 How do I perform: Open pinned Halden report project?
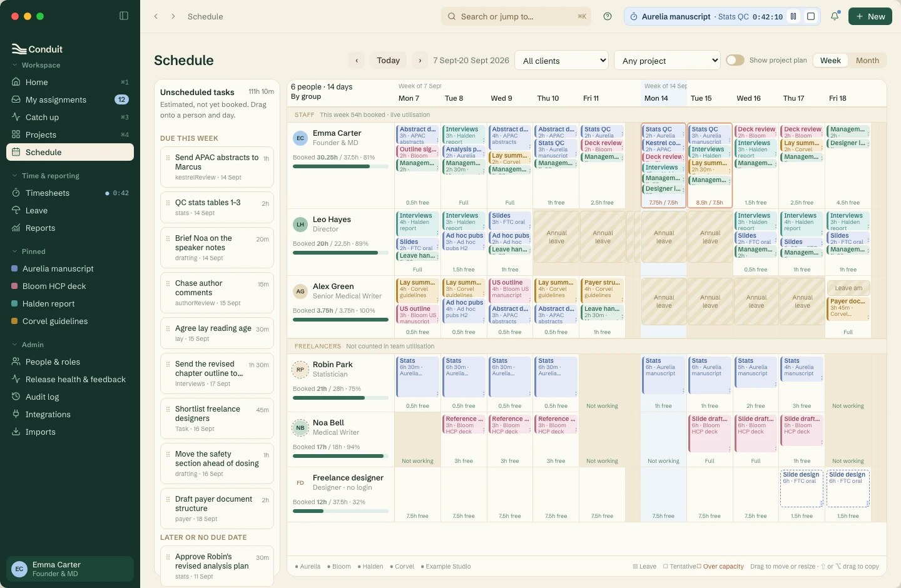pyautogui.click(x=70, y=303)
